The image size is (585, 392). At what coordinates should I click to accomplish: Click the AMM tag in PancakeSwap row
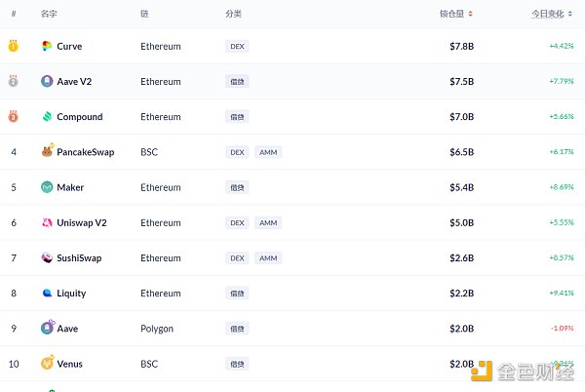pyautogui.click(x=268, y=152)
